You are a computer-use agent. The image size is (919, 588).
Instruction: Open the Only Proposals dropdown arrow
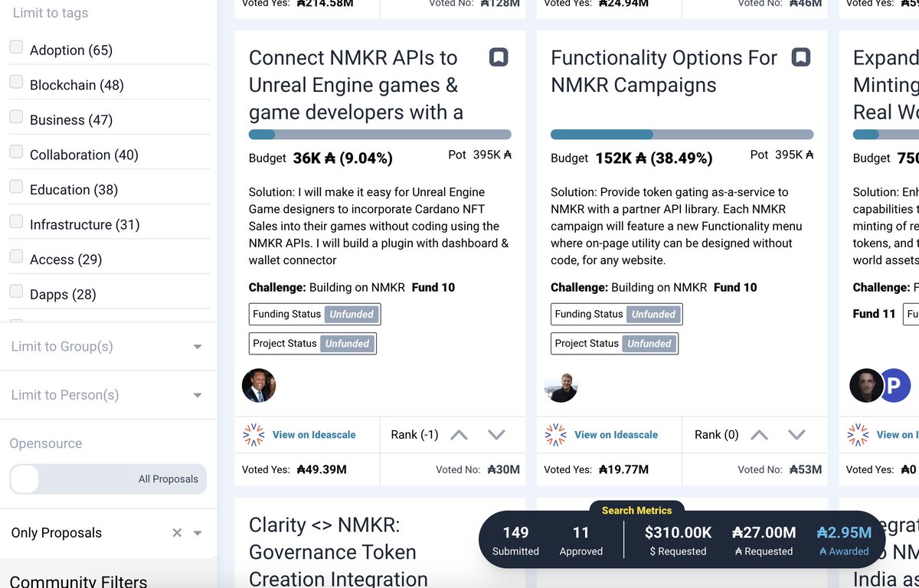pos(198,533)
